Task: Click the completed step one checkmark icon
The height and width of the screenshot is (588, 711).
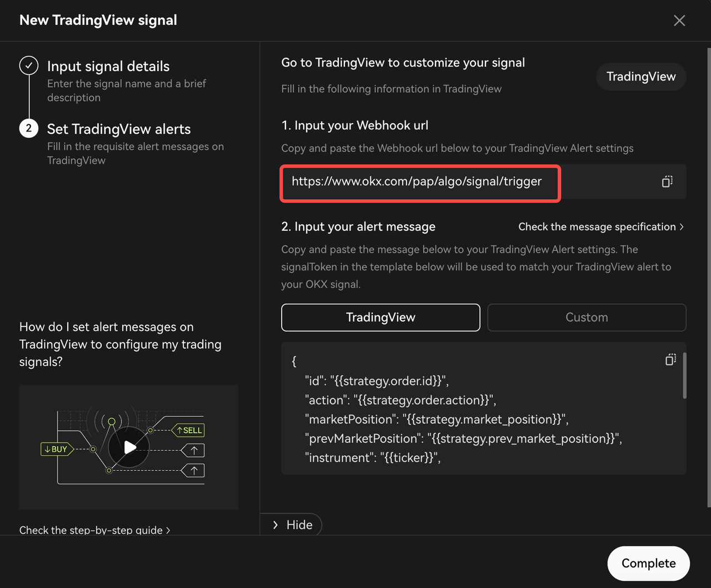Action: [x=29, y=66]
